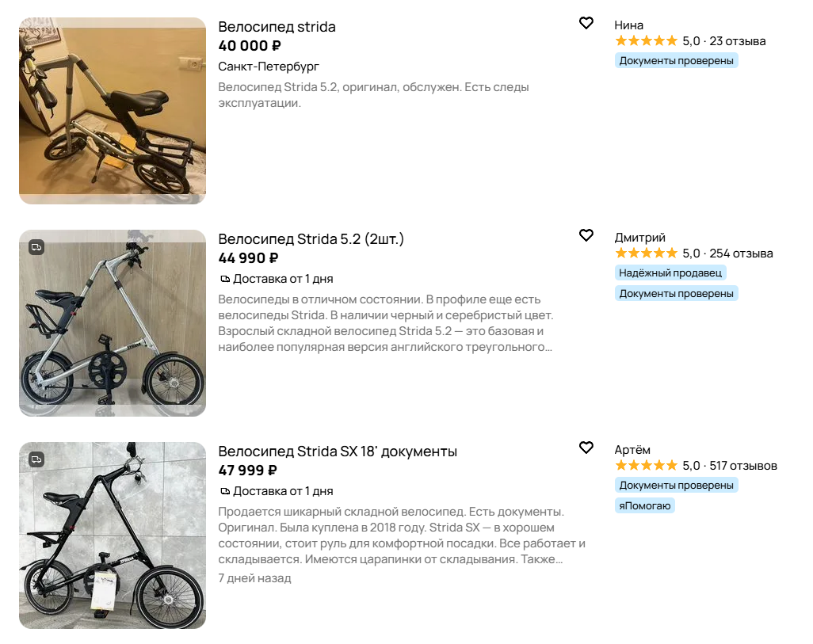Click the "Надёжный продавец" badge
Viewport: 813px width, 644px height.
(670, 272)
